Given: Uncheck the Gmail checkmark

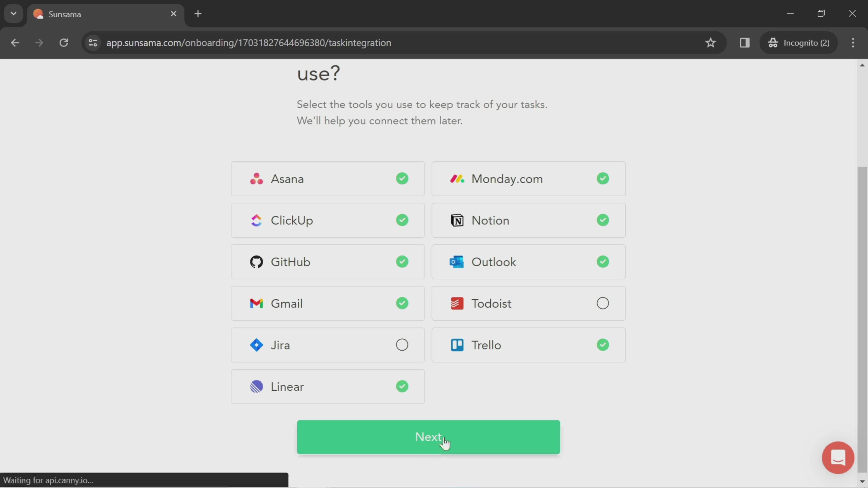Looking at the screenshot, I should (x=402, y=303).
